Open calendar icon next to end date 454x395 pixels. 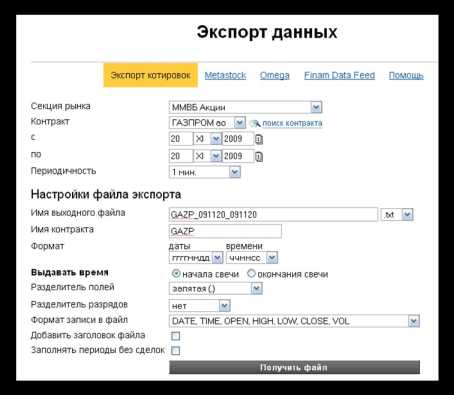pyautogui.click(x=259, y=156)
